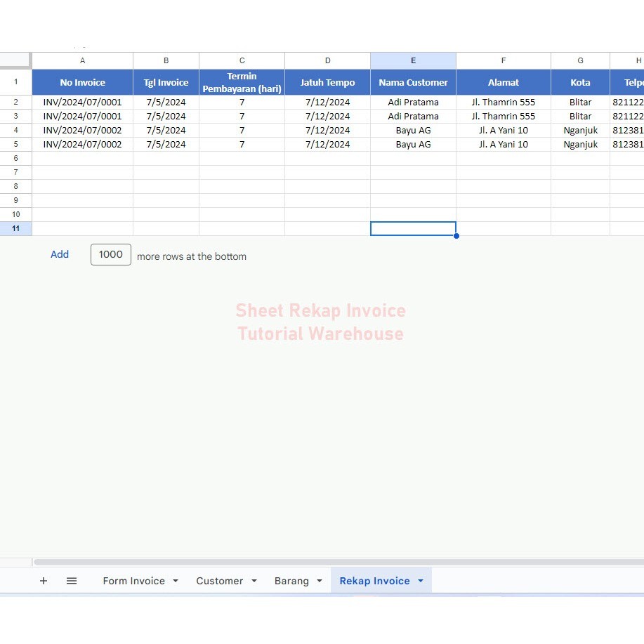Screen dimensions: 644x644
Task: Select column F header
Action: 504,61
